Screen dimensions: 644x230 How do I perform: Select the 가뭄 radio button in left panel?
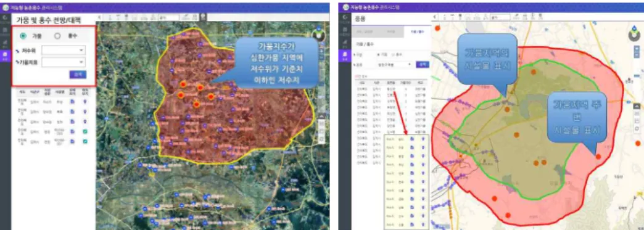tap(23, 36)
